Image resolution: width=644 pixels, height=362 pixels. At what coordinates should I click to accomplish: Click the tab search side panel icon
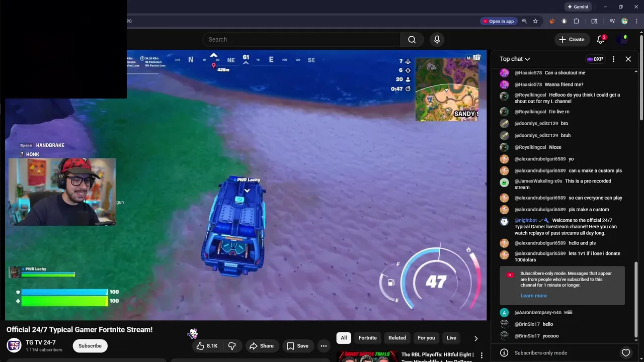pyautogui.click(x=594, y=21)
